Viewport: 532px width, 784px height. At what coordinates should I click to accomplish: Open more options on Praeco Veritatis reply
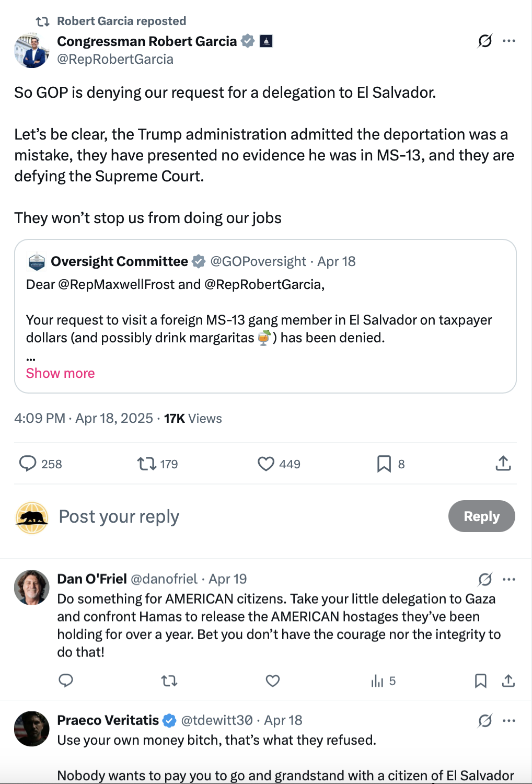click(509, 721)
